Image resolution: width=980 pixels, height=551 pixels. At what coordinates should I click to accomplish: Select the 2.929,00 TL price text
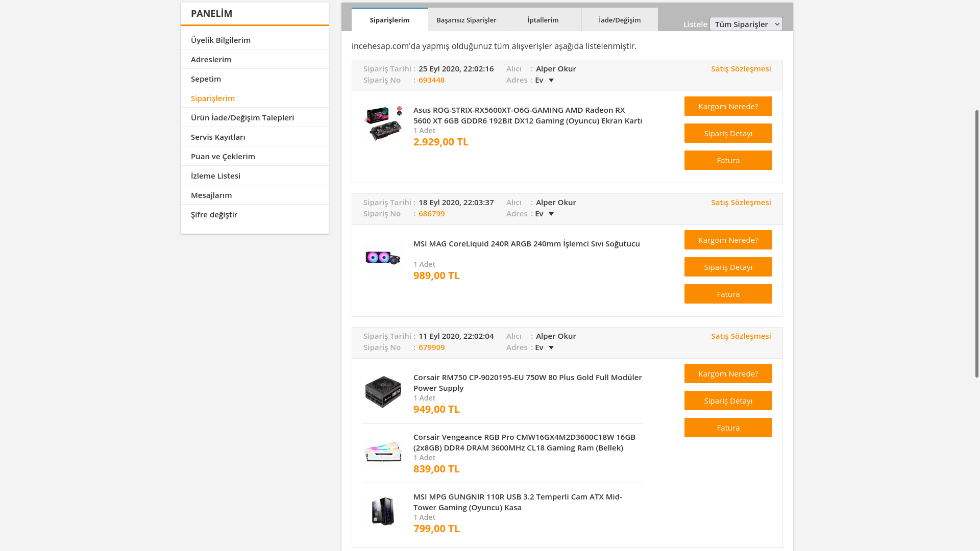[440, 142]
